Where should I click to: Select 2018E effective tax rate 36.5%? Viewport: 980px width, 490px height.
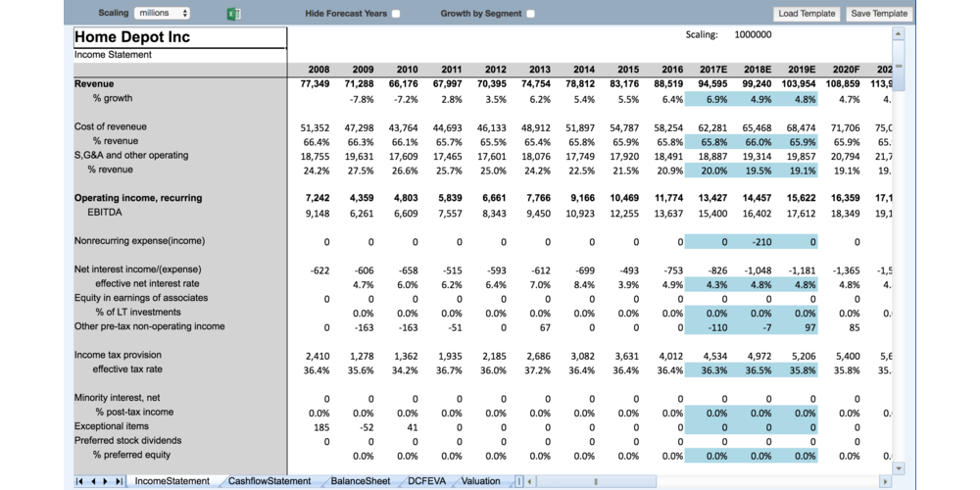(x=751, y=370)
